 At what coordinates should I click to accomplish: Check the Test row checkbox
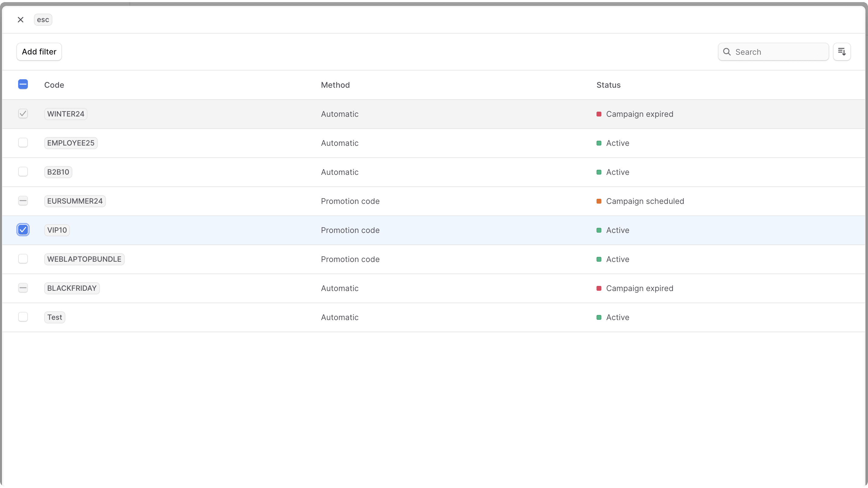tap(23, 317)
